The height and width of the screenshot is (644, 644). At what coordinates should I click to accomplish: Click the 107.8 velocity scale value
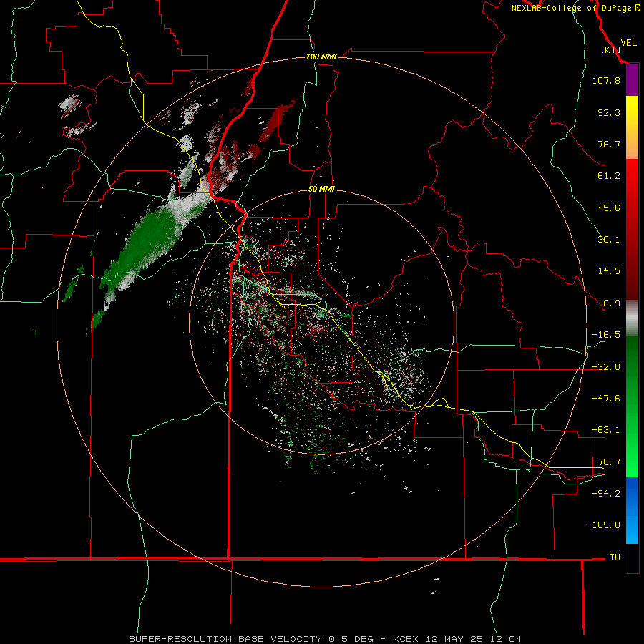click(x=606, y=80)
